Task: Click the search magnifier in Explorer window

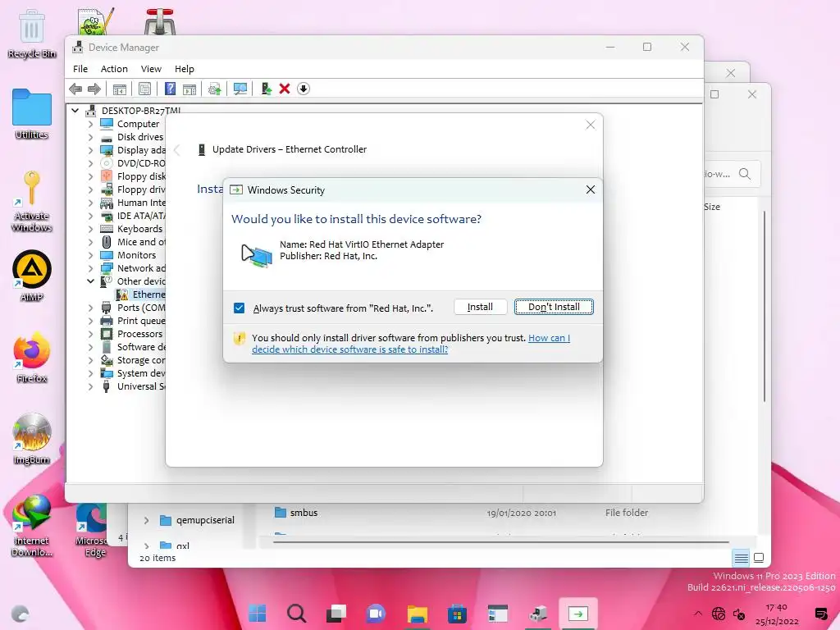Action: tap(745, 174)
